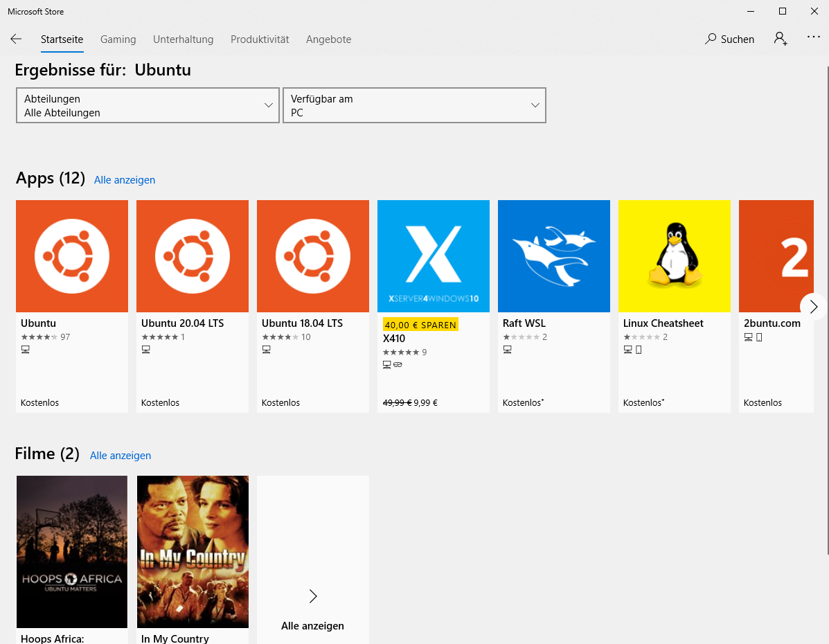Click the X410 app title
829x644 pixels.
tap(394, 339)
